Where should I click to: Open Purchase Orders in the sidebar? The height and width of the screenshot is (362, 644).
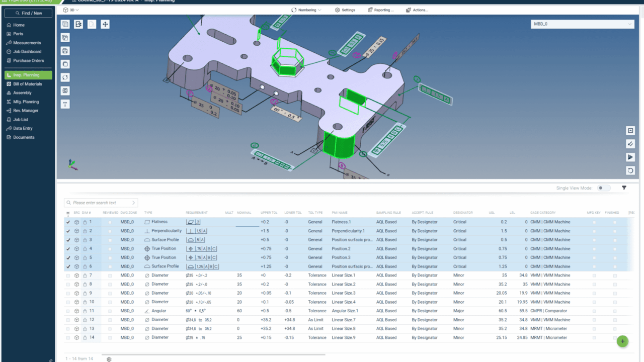click(x=29, y=61)
